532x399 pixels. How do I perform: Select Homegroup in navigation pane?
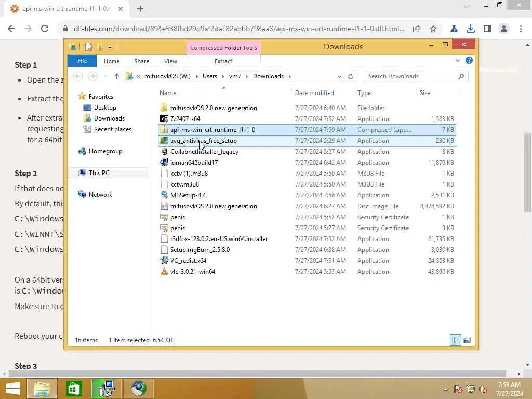(105, 151)
